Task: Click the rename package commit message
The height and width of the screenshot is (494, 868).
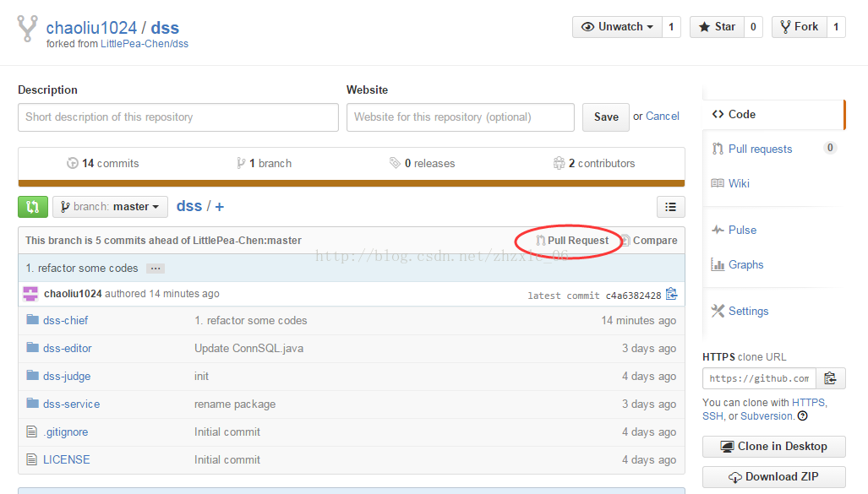Action: tap(235, 404)
